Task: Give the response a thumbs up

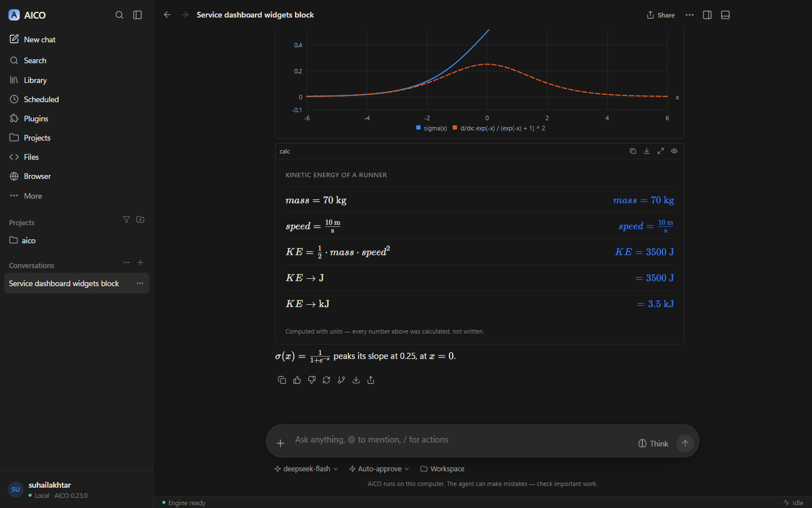Action: tap(297, 380)
